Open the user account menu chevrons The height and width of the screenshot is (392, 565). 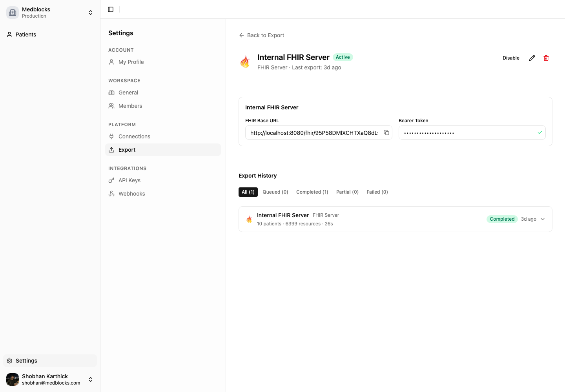(91, 379)
